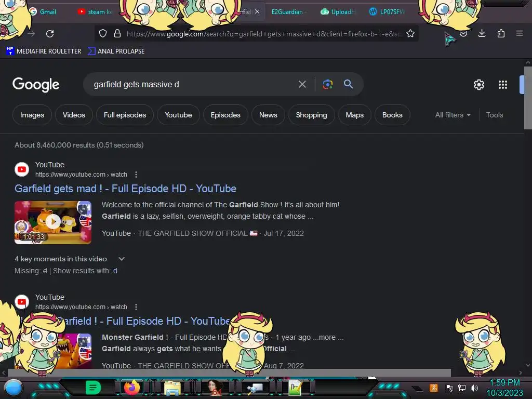Open the Firefox hamburger application menu

pyautogui.click(x=519, y=33)
